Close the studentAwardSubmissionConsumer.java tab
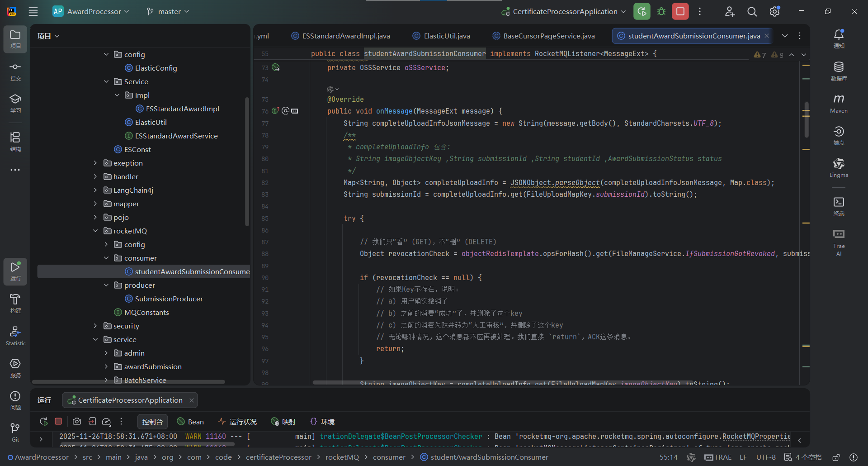The height and width of the screenshot is (466, 868). [767, 36]
